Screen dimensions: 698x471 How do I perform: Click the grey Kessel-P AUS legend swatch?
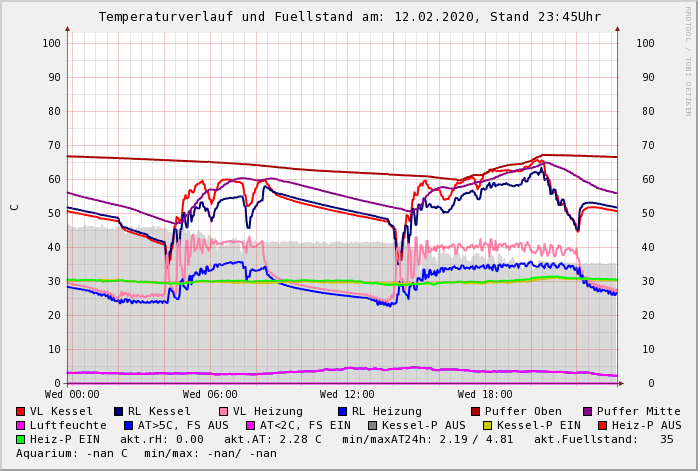click(x=371, y=425)
